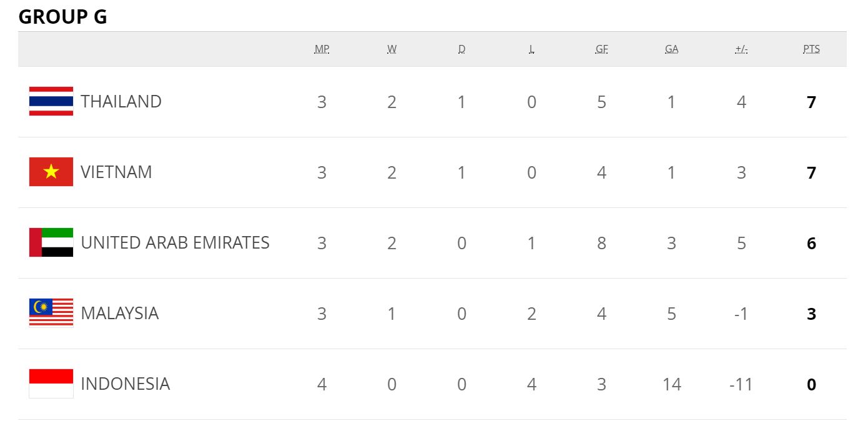Open the VIETNAM team link

116,172
